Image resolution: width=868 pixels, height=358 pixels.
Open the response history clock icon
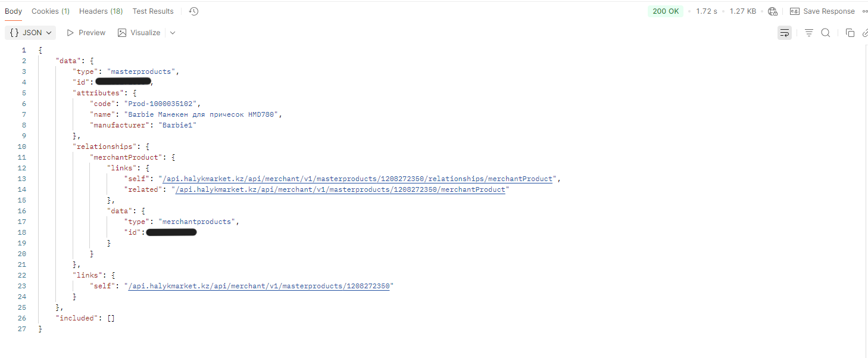[193, 11]
